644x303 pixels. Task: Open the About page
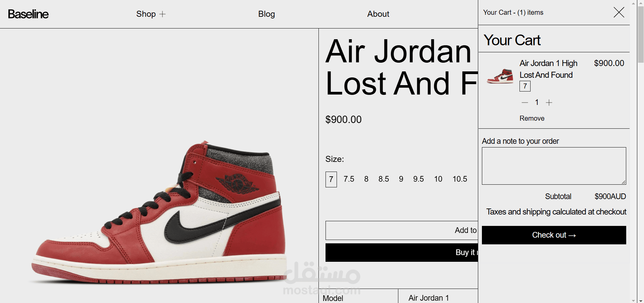[378, 14]
